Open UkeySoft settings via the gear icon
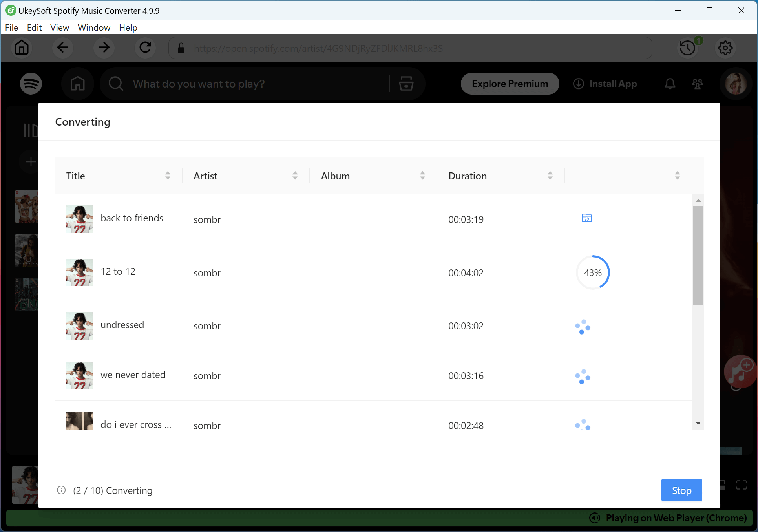 point(725,48)
